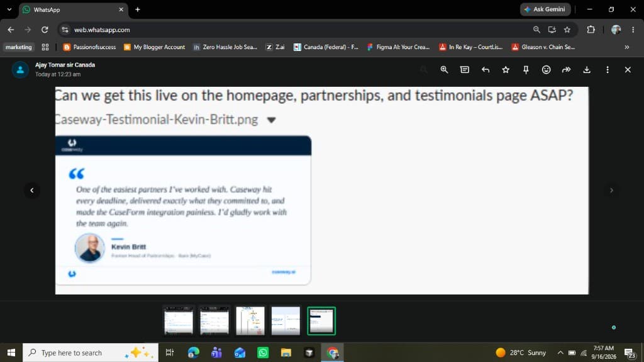
Task: Click the browser forward button
Action: (28, 30)
